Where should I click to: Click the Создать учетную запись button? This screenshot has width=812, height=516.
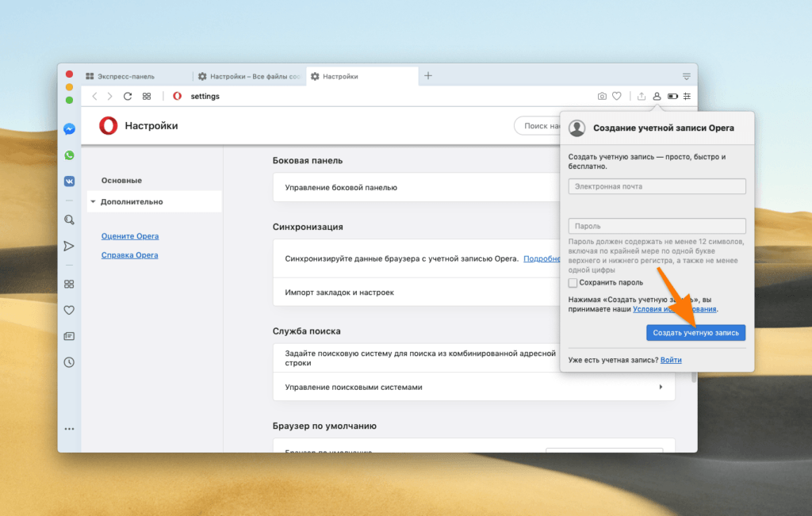tap(695, 333)
